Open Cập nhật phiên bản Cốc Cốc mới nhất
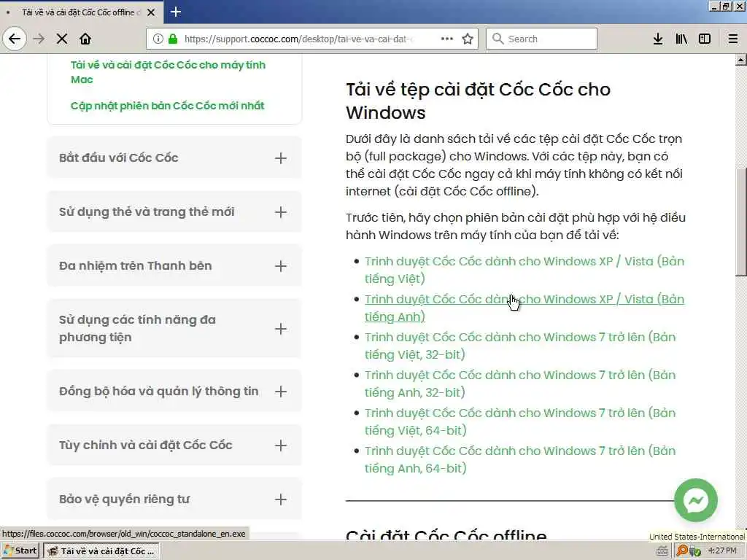 (167, 106)
